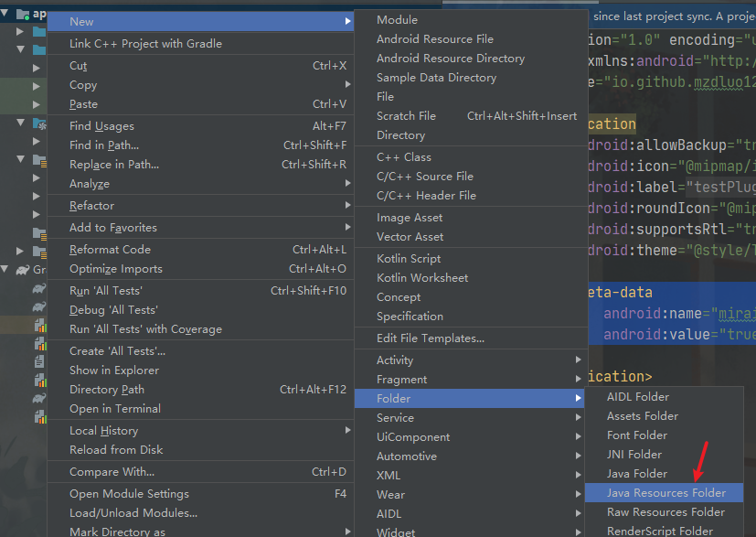The height and width of the screenshot is (537, 756).
Task: Click Edit File Templates...
Action: 430,338
